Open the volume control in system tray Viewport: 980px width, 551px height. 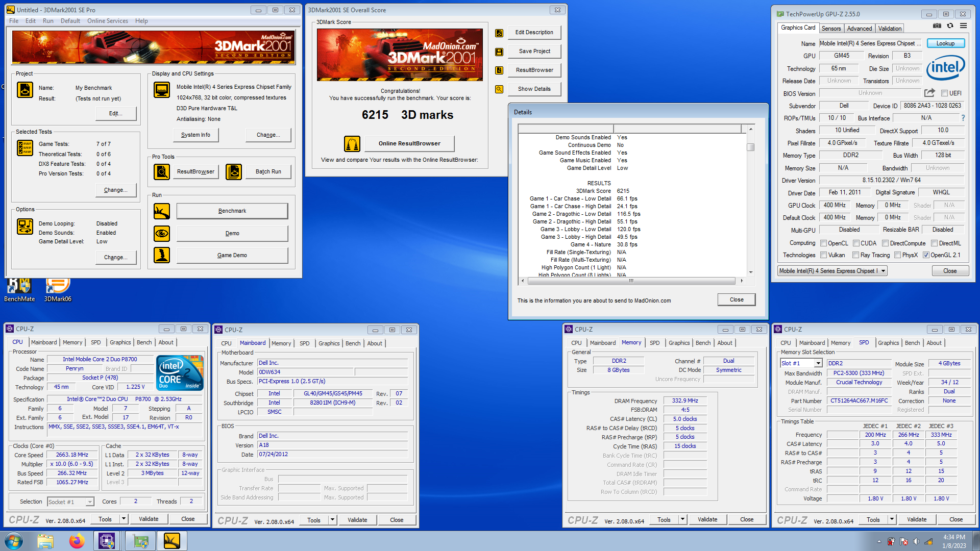[x=916, y=541]
